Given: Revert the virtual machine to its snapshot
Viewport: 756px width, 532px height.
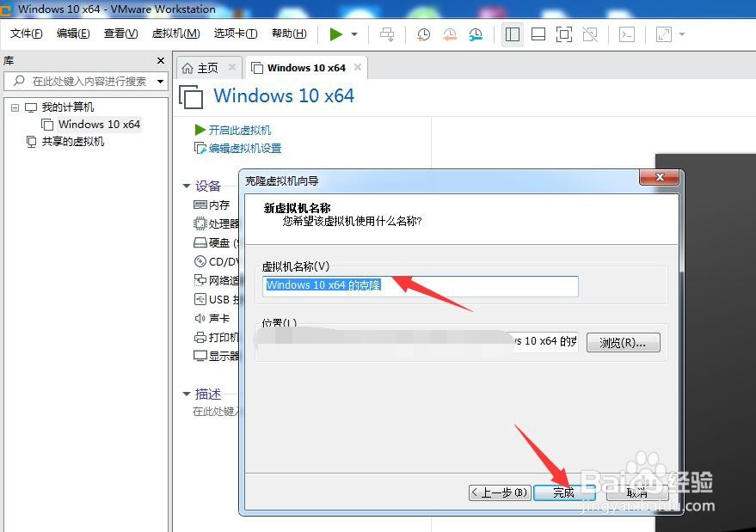Looking at the screenshot, I should pos(451,34).
